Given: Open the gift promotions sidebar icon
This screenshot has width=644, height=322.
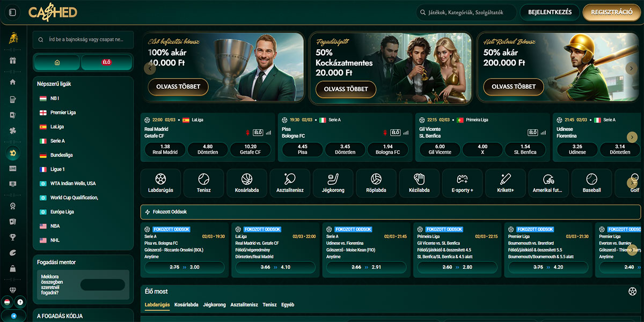Looking at the screenshot, I should coord(13,61).
